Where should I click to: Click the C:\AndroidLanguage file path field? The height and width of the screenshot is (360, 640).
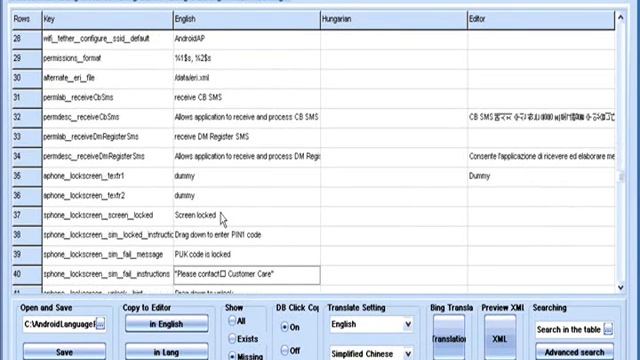click(60, 324)
